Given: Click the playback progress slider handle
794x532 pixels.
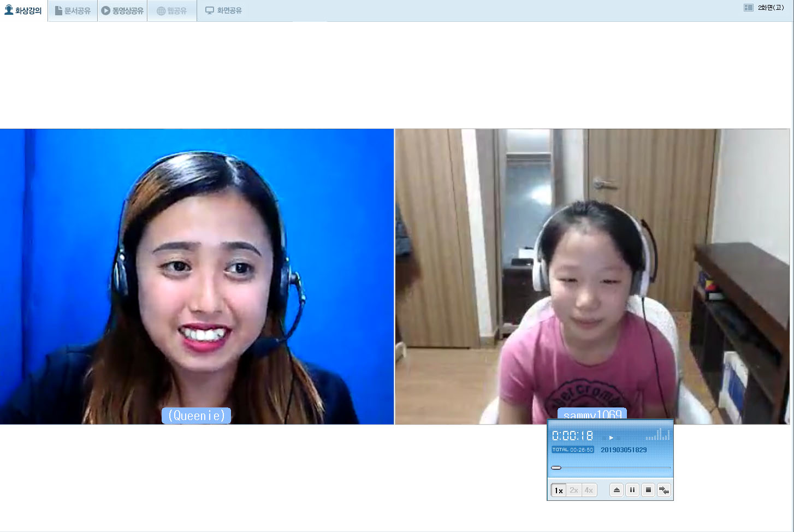Looking at the screenshot, I should pos(556,468).
